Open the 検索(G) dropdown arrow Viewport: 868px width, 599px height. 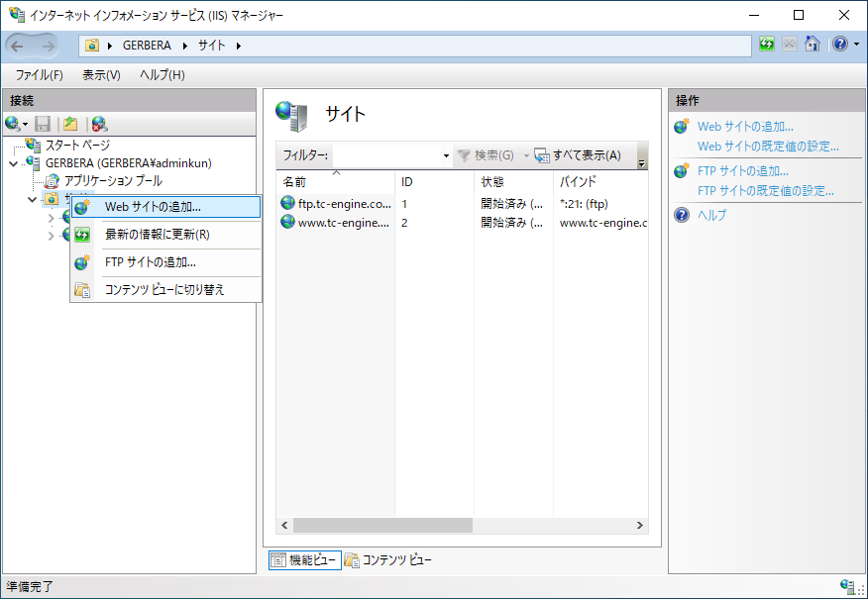coord(526,156)
